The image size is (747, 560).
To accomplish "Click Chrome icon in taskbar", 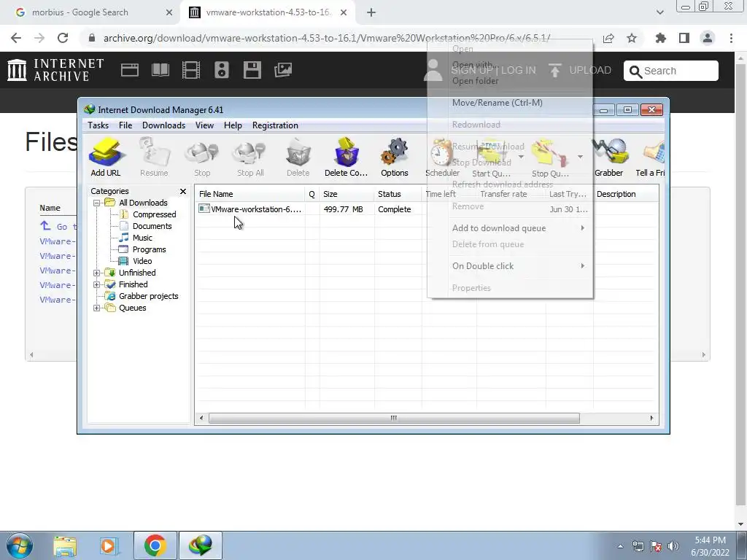I will click(x=155, y=545).
